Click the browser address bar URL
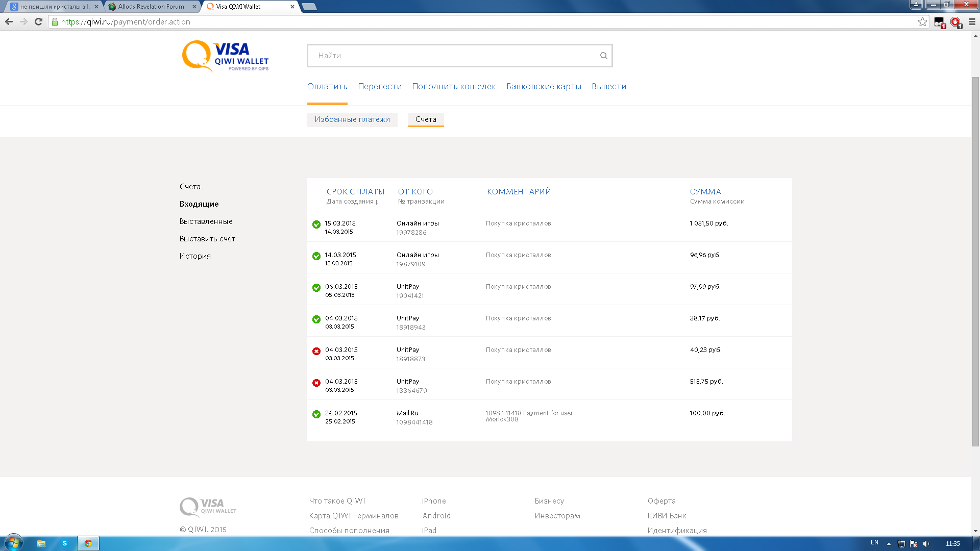The image size is (980, 551). coord(126,21)
